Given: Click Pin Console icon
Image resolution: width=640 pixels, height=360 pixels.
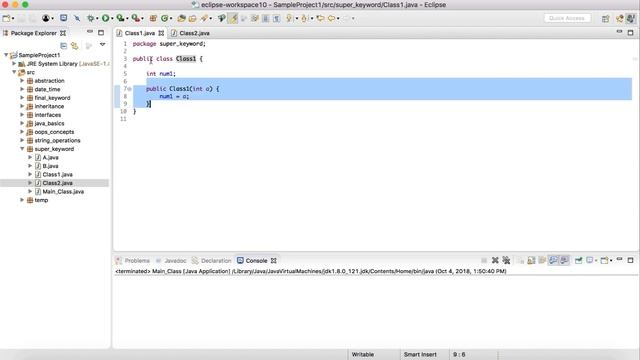Looking at the screenshot, I should pos(578,260).
